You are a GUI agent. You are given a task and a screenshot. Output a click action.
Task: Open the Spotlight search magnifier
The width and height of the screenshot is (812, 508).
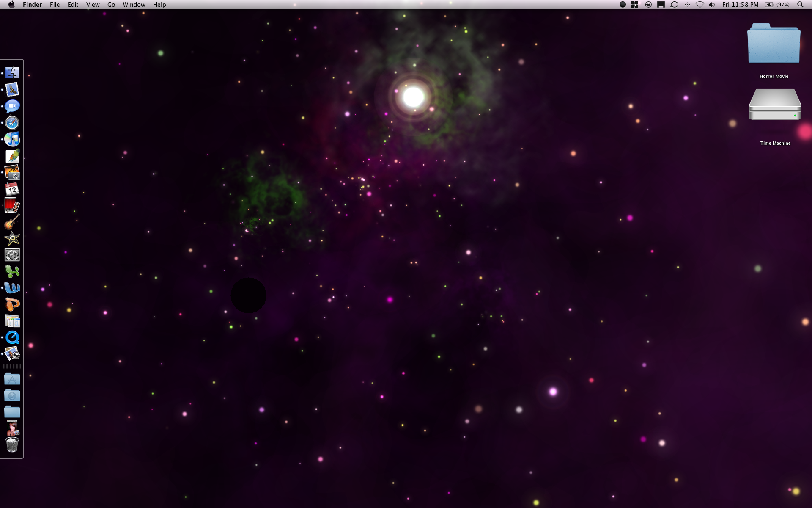click(800, 5)
